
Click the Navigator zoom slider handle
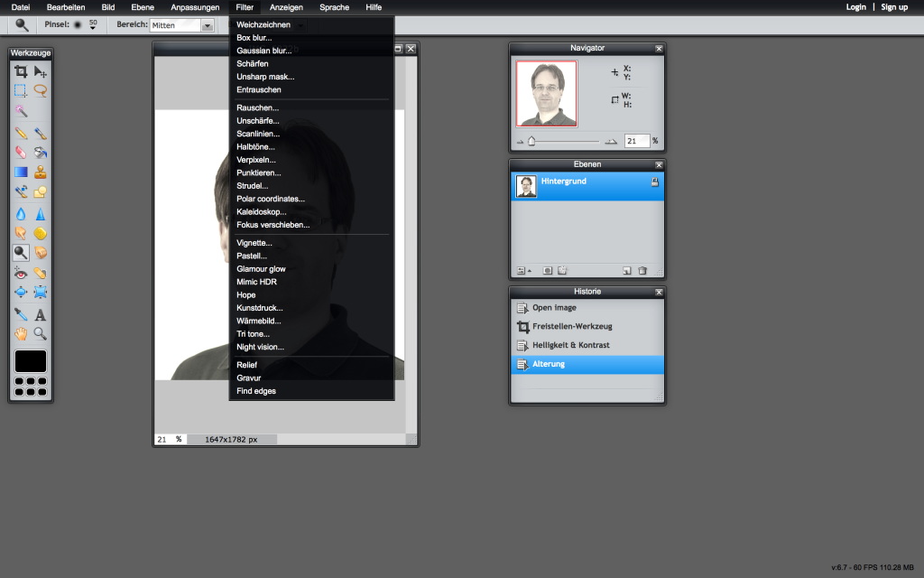click(x=531, y=141)
